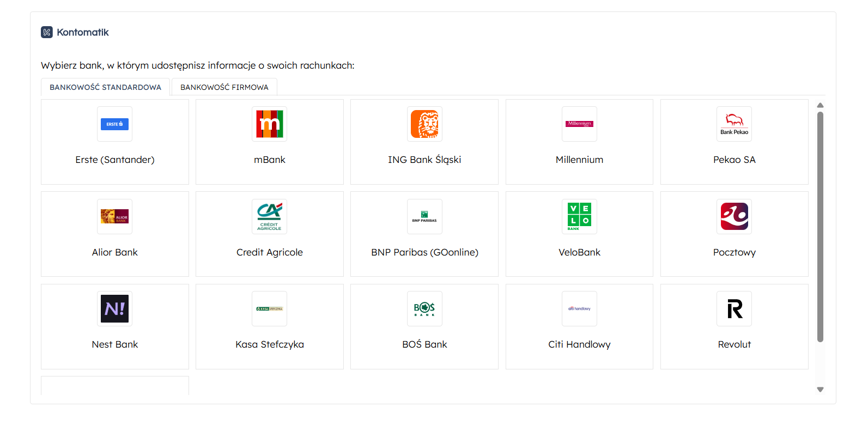The height and width of the screenshot is (425, 868).
Task: Select the ING Bank Śląski label
Action: click(424, 160)
